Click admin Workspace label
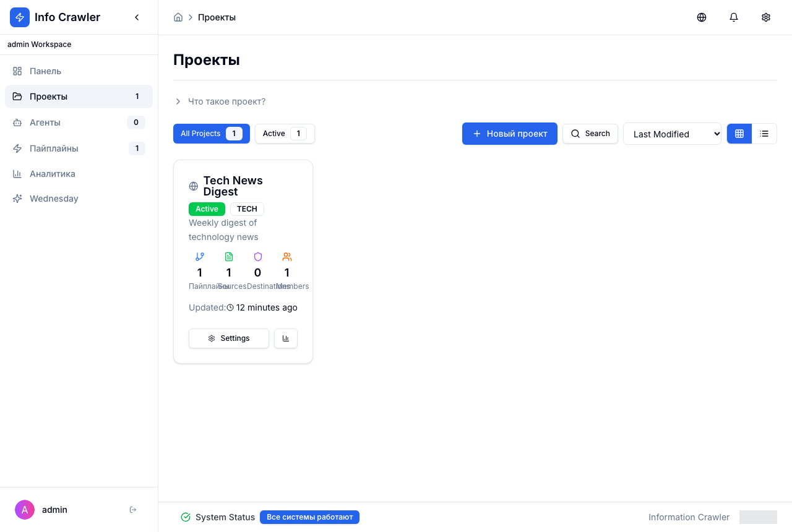Viewport: 792px width, 532px height. (x=40, y=45)
